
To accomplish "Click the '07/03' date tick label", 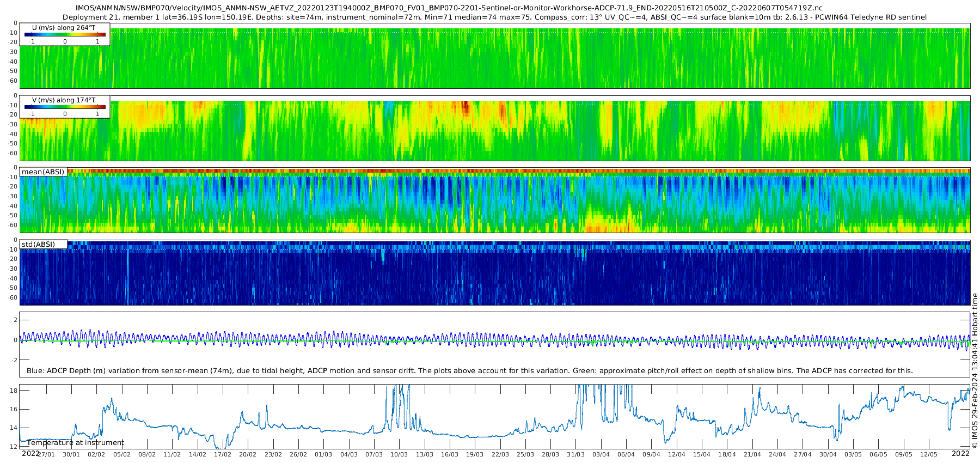I will [x=374, y=455].
